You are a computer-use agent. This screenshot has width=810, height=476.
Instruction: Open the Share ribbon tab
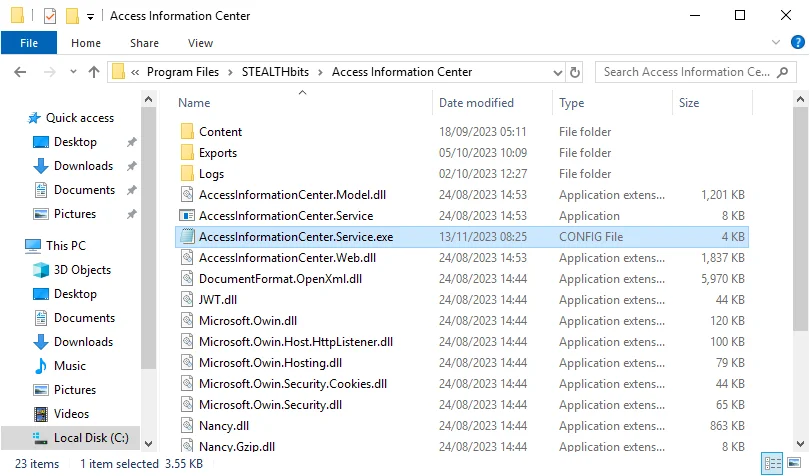144,43
